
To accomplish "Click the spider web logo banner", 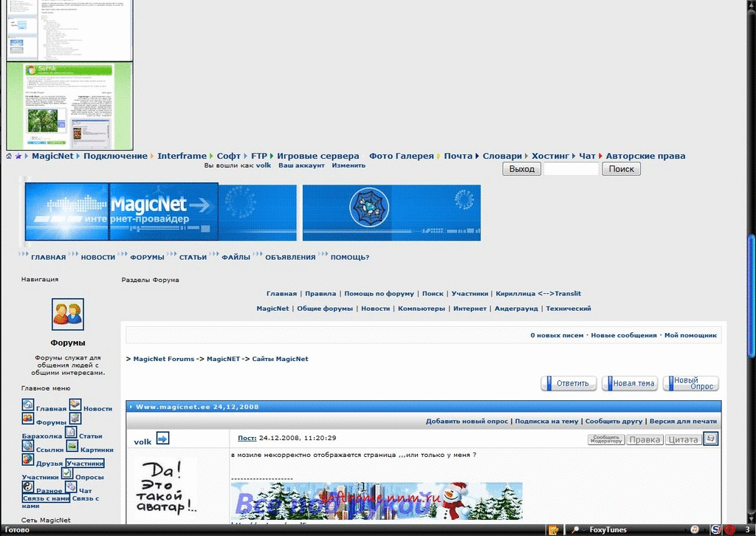I will [391, 213].
